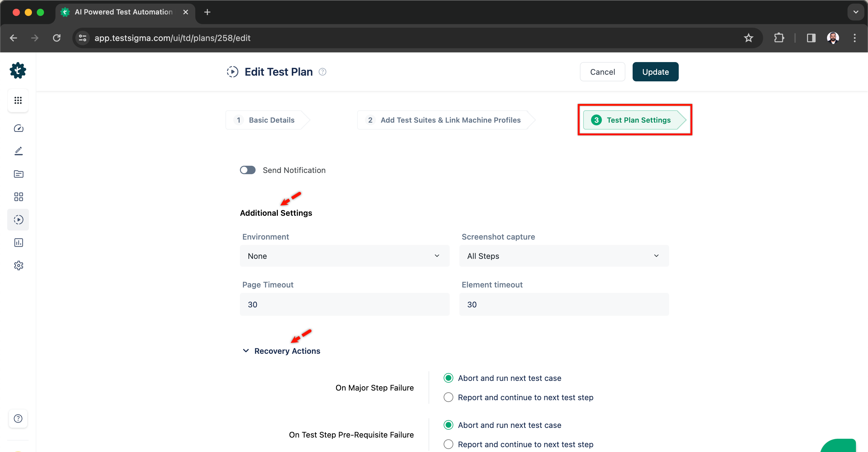This screenshot has width=868, height=452.
Task: Open the tab search dropdown arrow
Action: [x=856, y=12]
